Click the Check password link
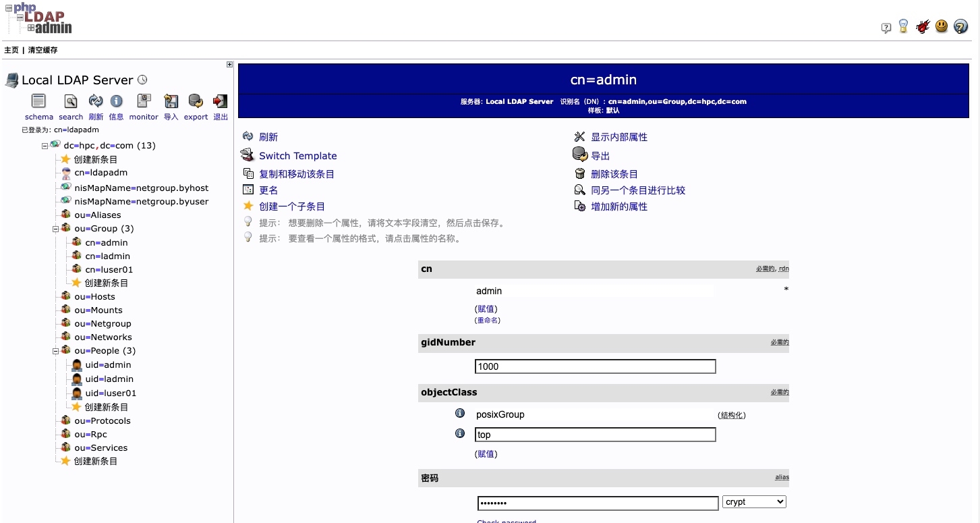The height and width of the screenshot is (523, 980). [507, 520]
